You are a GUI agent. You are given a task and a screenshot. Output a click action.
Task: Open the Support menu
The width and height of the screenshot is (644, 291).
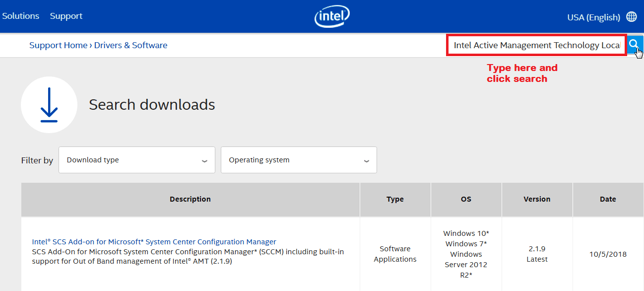[66, 16]
